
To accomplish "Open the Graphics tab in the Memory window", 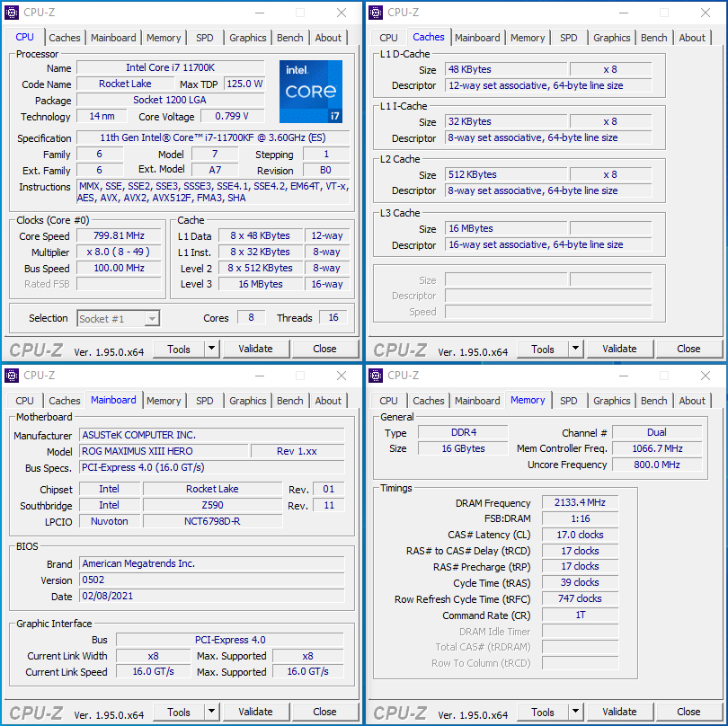I will [x=611, y=401].
